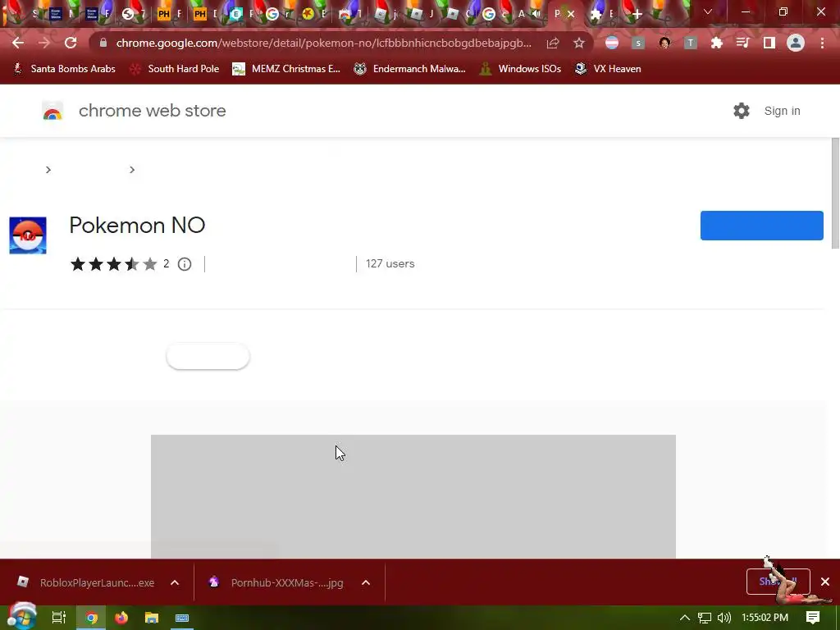Click the Pokemon NO extension icon

tap(28, 235)
